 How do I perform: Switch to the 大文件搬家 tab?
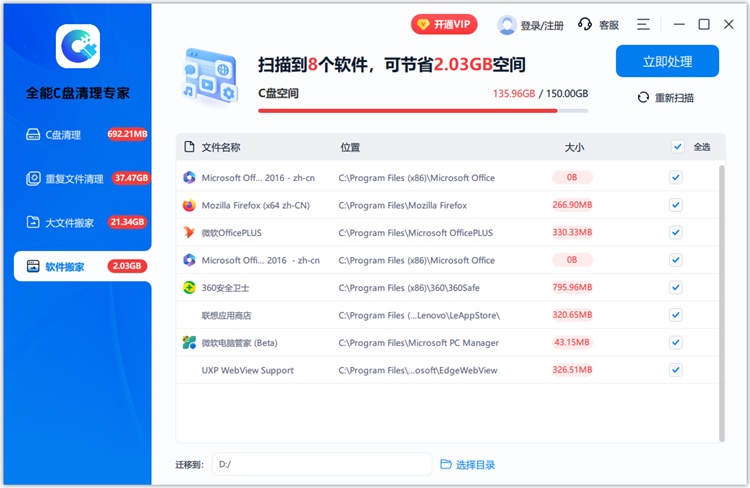tap(82, 222)
